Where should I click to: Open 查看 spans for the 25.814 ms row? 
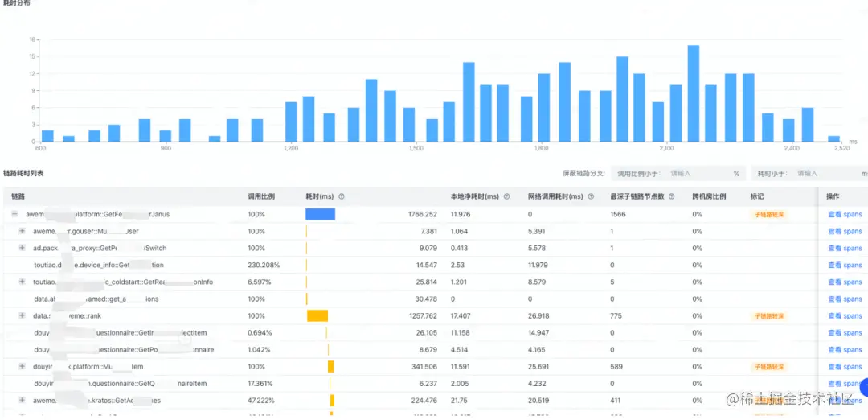(x=845, y=282)
